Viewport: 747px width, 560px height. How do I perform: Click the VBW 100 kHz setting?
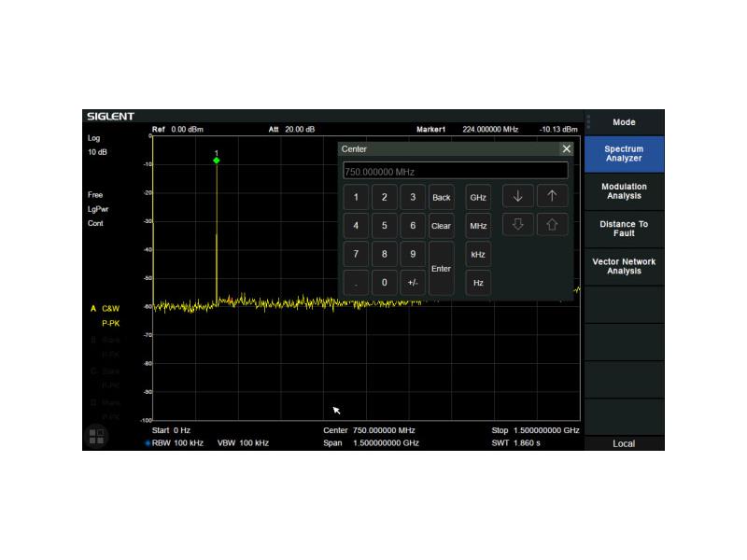[243, 443]
